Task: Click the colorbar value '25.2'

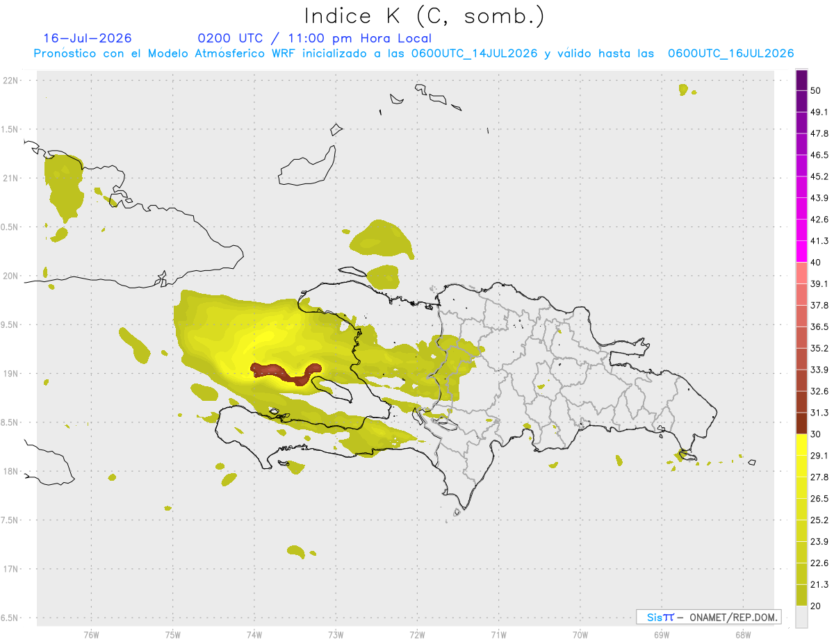Action: 819,520
